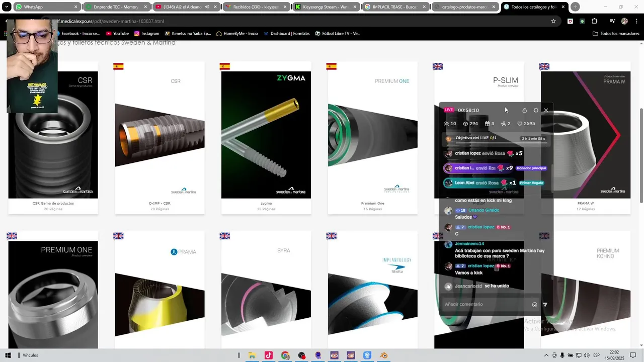
Task: Click the likes heart count 2595
Action: tap(526, 124)
